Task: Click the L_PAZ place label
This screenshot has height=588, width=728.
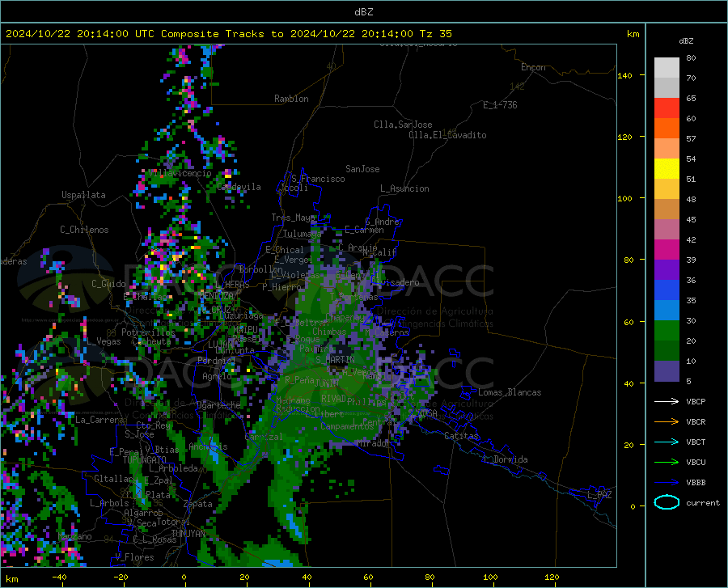Action: point(599,495)
